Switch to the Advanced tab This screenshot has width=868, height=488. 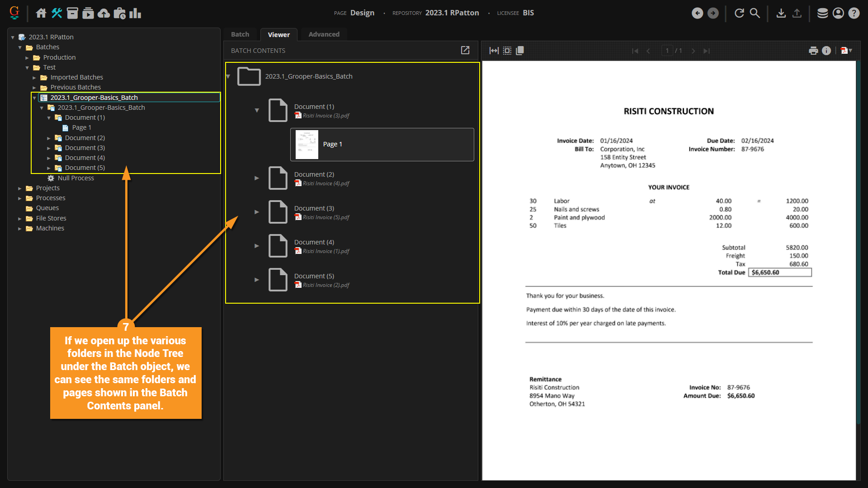tap(324, 34)
